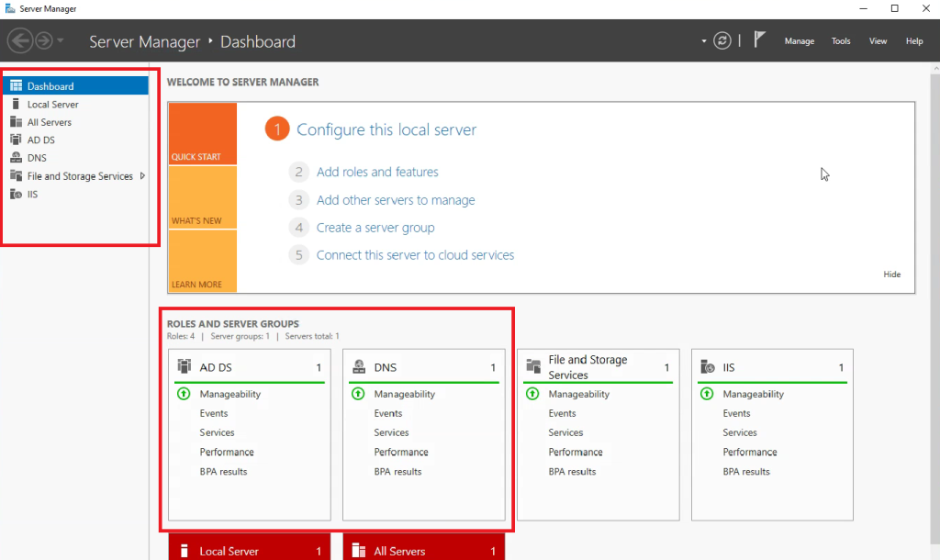Open the Quick Start tile
This screenshot has width=940, height=560.
pyautogui.click(x=203, y=134)
